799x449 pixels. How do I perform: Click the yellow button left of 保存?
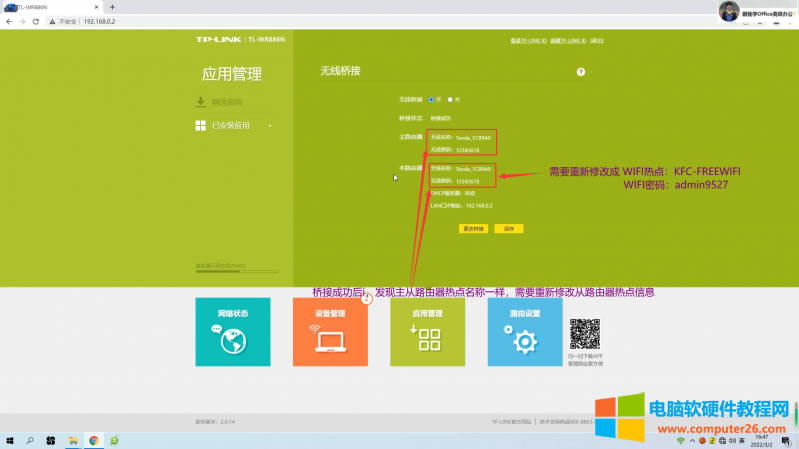473,228
